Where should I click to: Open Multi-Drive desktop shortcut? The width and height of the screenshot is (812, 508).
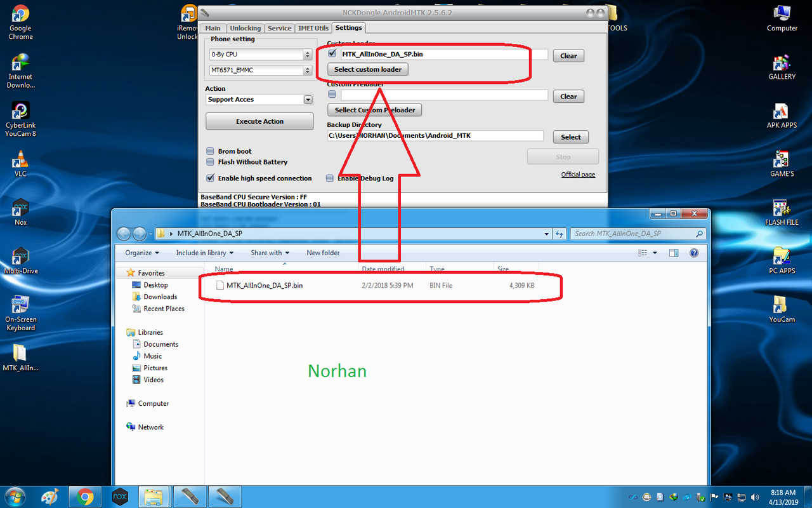click(x=20, y=260)
